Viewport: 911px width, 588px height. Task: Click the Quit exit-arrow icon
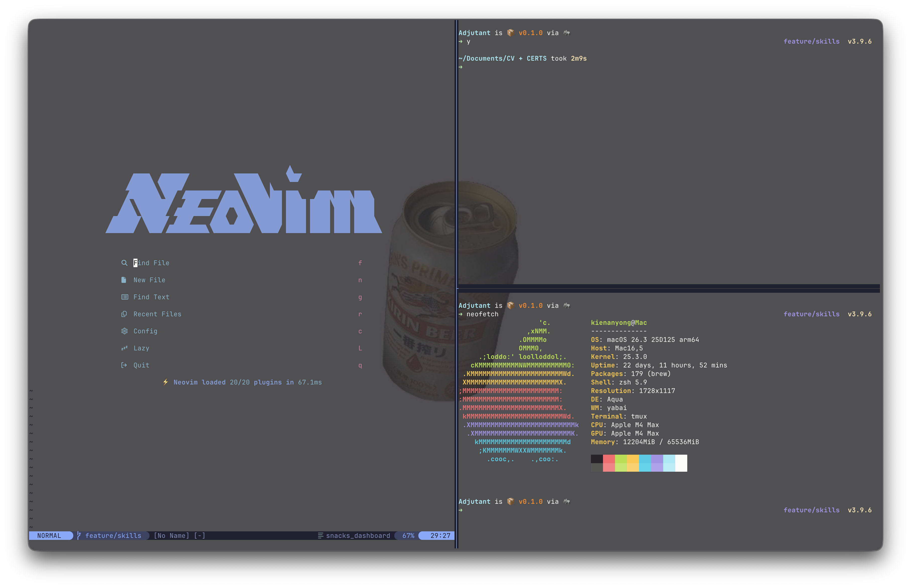click(124, 365)
